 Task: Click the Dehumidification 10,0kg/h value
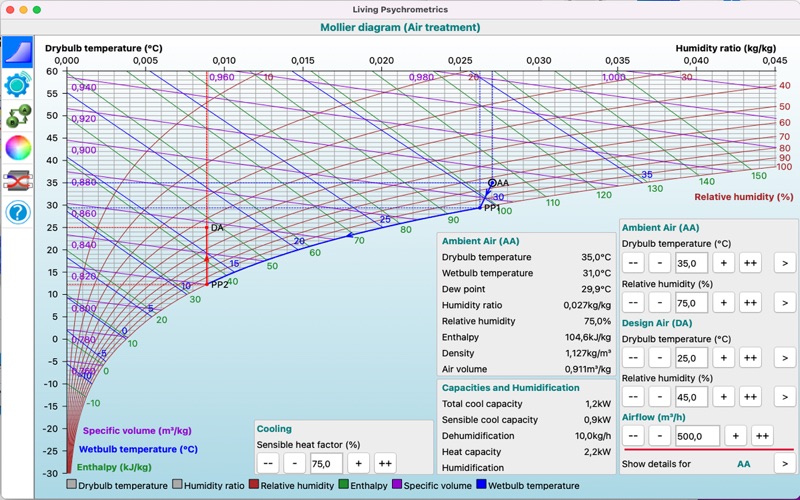tap(593, 436)
